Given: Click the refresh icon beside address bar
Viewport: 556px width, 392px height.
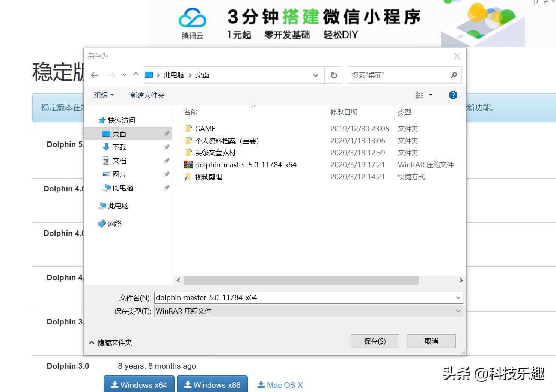Looking at the screenshot, I should click(x=334, y=75).
